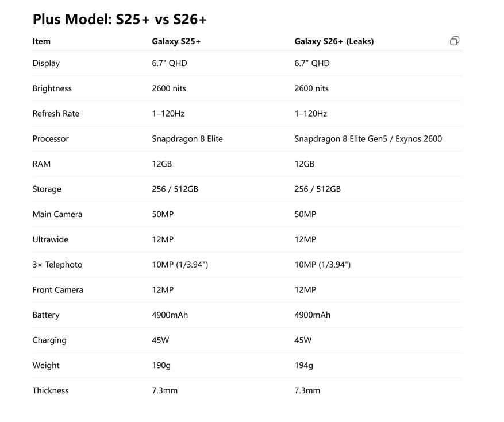The image size is (504, 422).
Task: Click the "Refresh Rate" row label
Action: (56, 114)
